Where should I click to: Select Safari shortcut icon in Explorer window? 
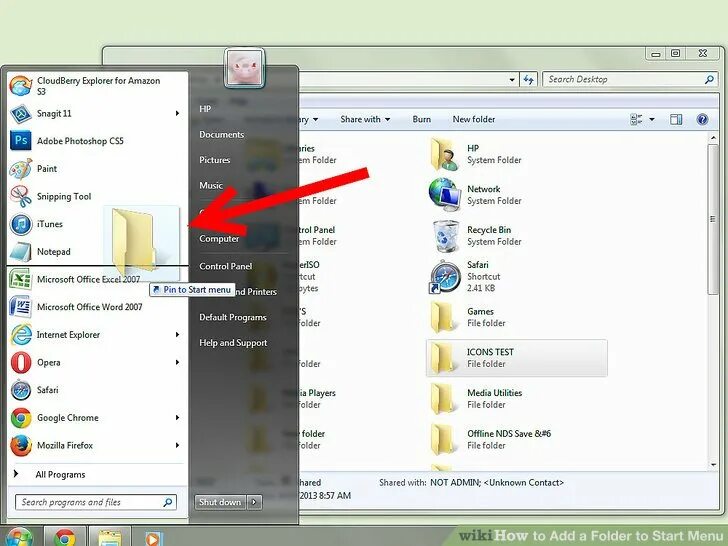tap(444, 277)
